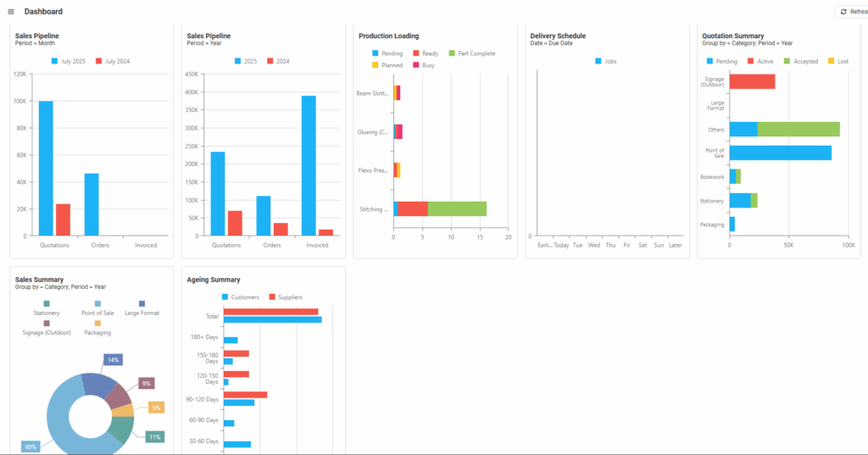Click the Lost legend in Quotation Summary
The image size is (868, 455).
[837, 62]
